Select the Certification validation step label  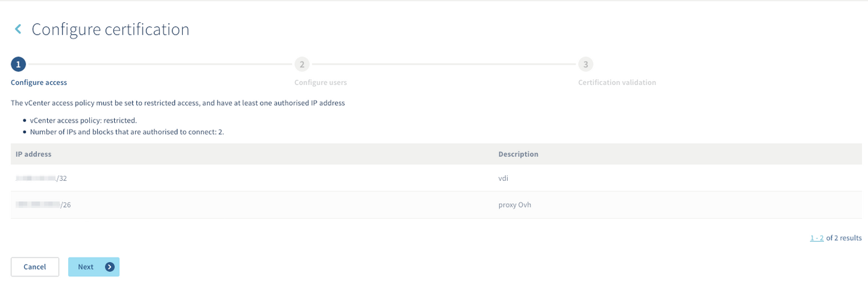(617, 82)
